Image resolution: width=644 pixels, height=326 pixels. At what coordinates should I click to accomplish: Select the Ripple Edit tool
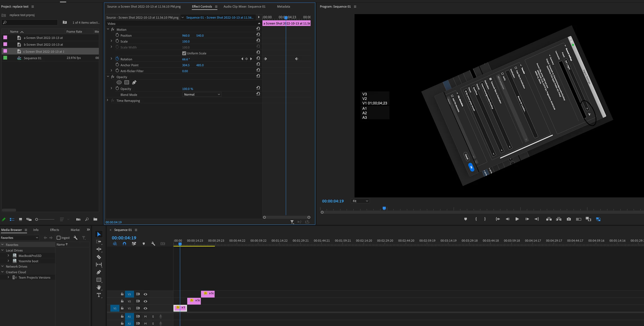[x=99, y=249]
